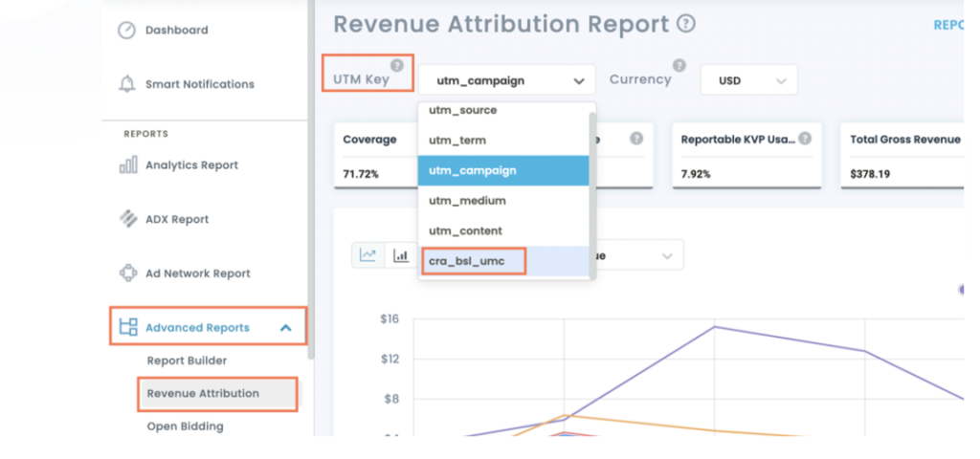The image size is (980, 459).
Task: Switch chart to bar graph view
Action: [x=400, y=255]
